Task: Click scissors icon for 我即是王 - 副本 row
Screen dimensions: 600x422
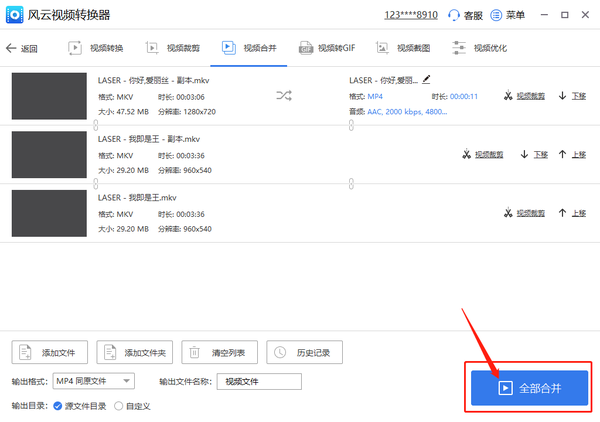Action: pyautogui.click(x=466, y=154)
